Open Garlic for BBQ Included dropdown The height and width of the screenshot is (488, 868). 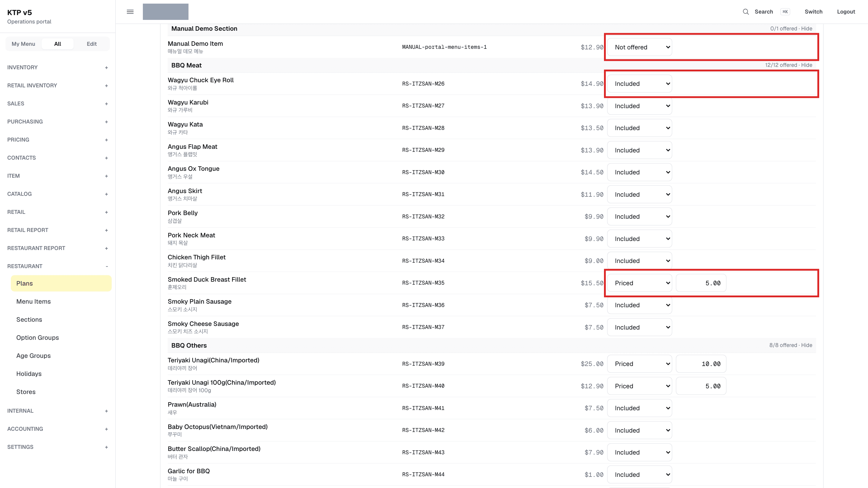pyautogui.click(x=640, y=474)
